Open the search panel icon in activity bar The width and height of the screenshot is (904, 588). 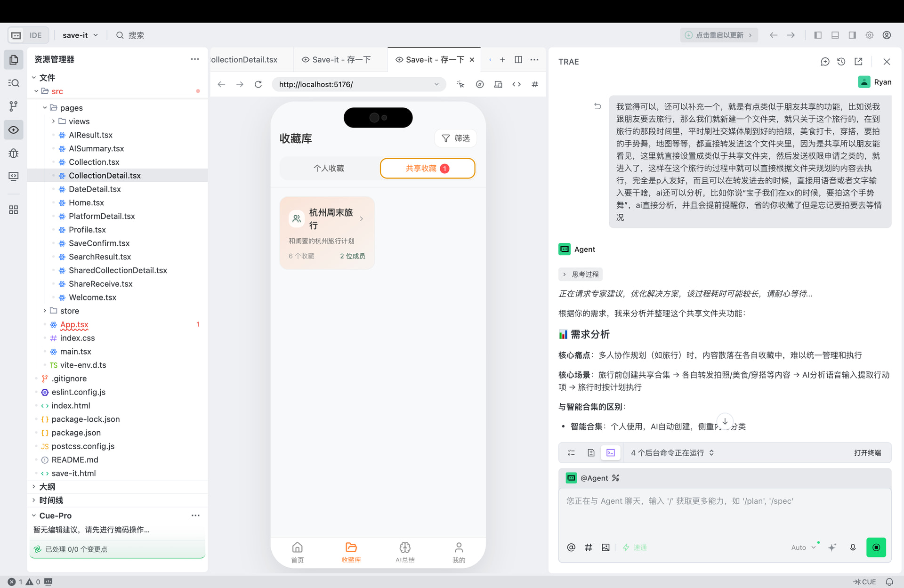point(14,83)
